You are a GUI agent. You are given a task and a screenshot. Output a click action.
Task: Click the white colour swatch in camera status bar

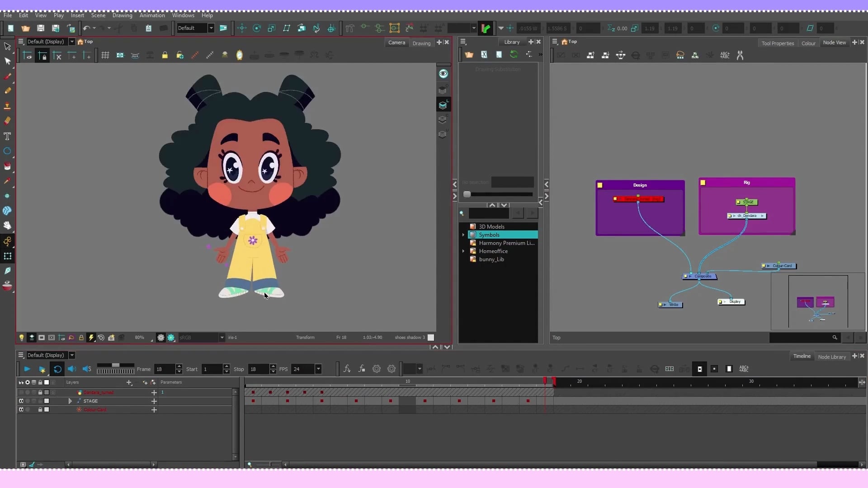tap(431, 338)
